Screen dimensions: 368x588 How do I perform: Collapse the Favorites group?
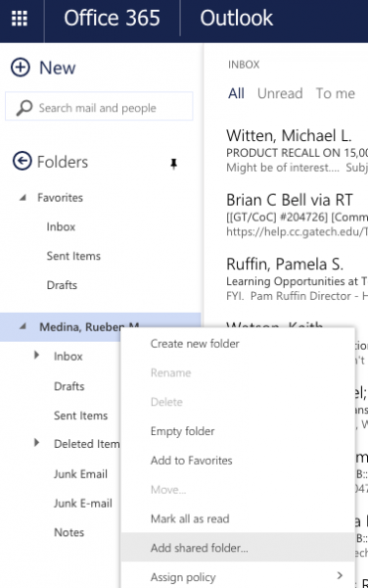pos(23,197)
